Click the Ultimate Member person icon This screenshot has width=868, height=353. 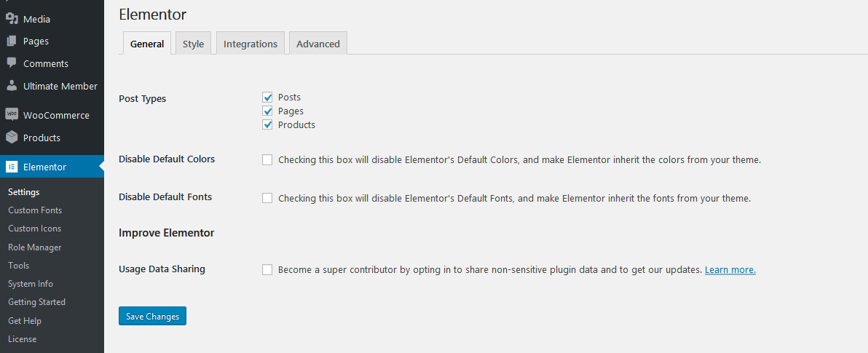[x=12, y=86]
